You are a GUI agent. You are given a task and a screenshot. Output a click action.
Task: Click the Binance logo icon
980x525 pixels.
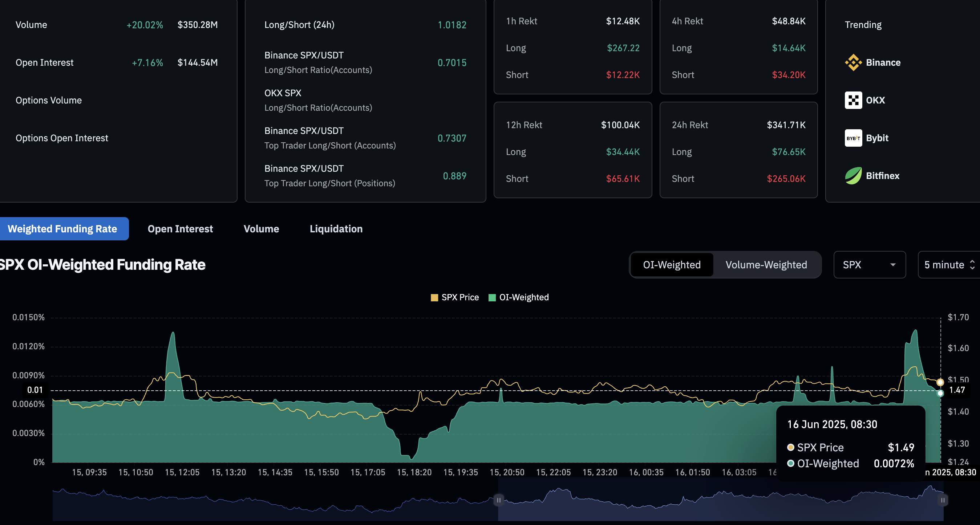click(x=853, y=62)
